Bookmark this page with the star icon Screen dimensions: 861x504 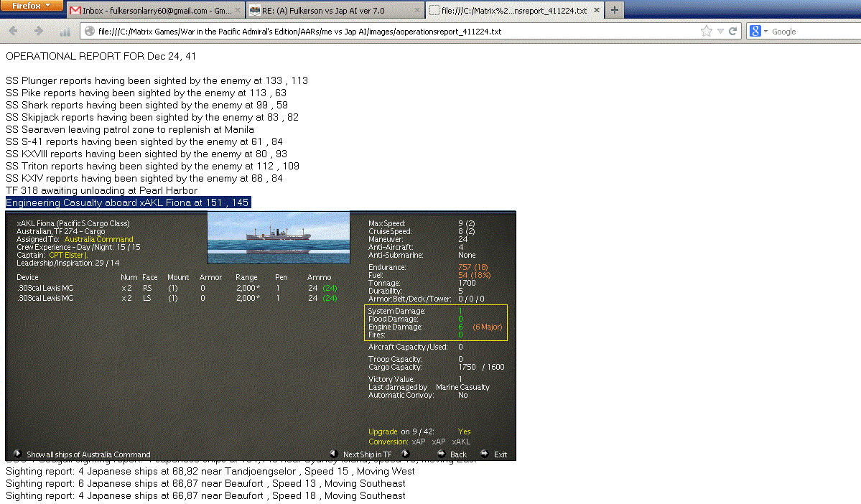[707, 32]
